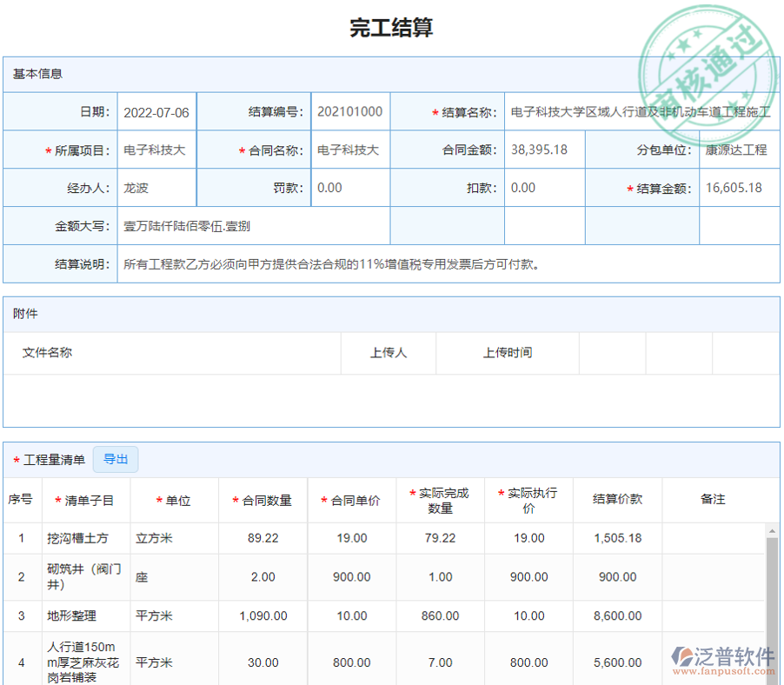Click the 导出 export button
The height and width of the screenshot is (685, 784).
click(x=116, y=459)
